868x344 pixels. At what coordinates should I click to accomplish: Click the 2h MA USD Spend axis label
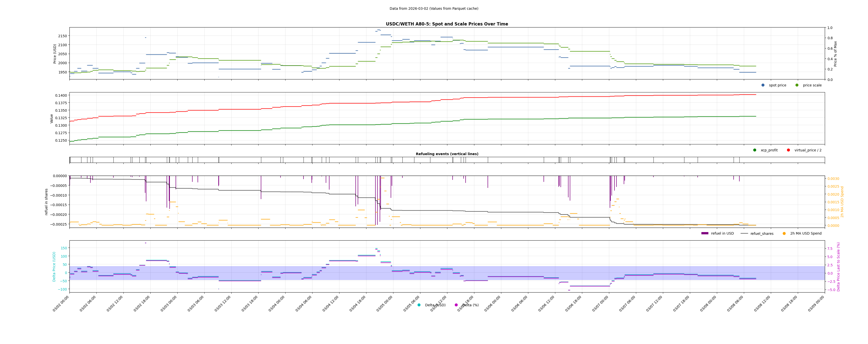point(842,202)
